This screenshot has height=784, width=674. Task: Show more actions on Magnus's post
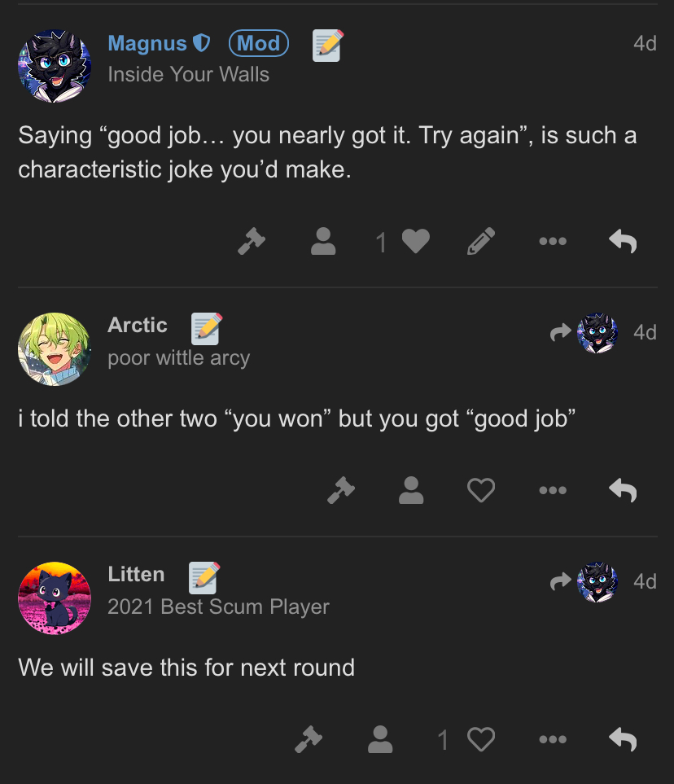click(x=553, y=241)
